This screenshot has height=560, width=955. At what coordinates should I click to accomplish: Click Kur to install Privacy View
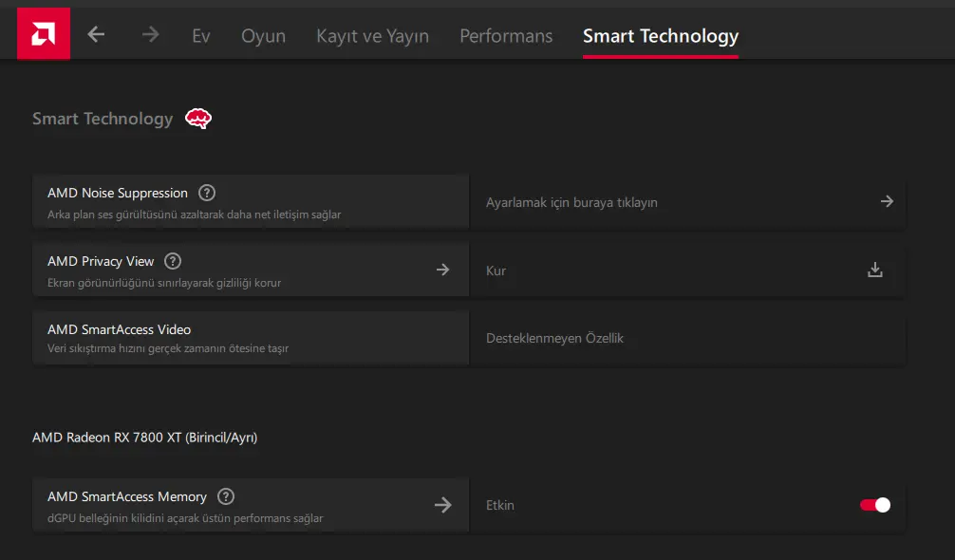[496, 271]
